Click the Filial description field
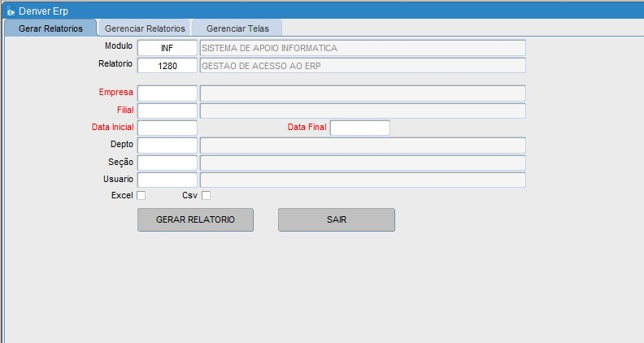The width and height of the screenshot is (644, 343). tap(363, 111)
